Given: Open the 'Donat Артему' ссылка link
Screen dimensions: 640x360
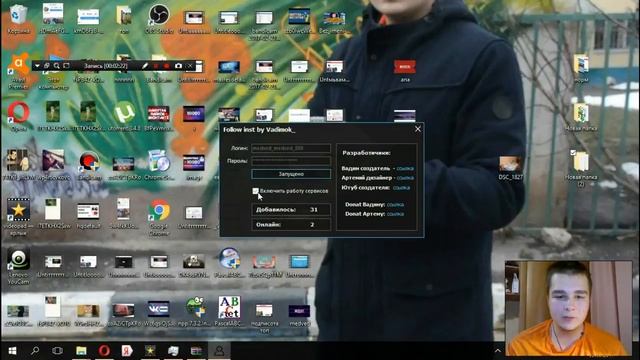Looking at the screenshot, I should click(396, 214).
